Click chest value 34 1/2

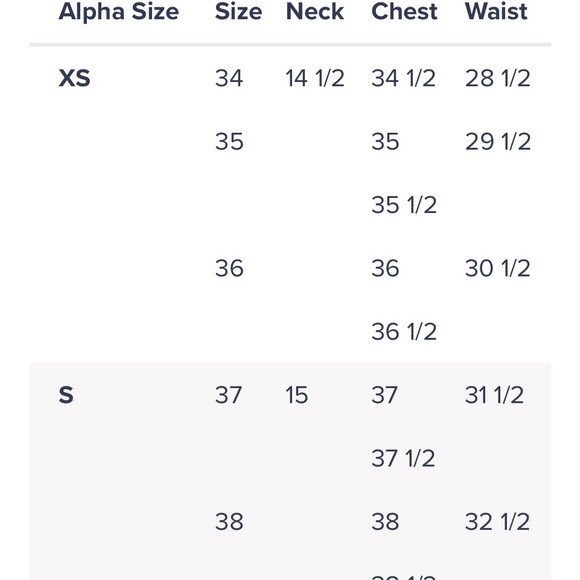(x=404, y=78)
